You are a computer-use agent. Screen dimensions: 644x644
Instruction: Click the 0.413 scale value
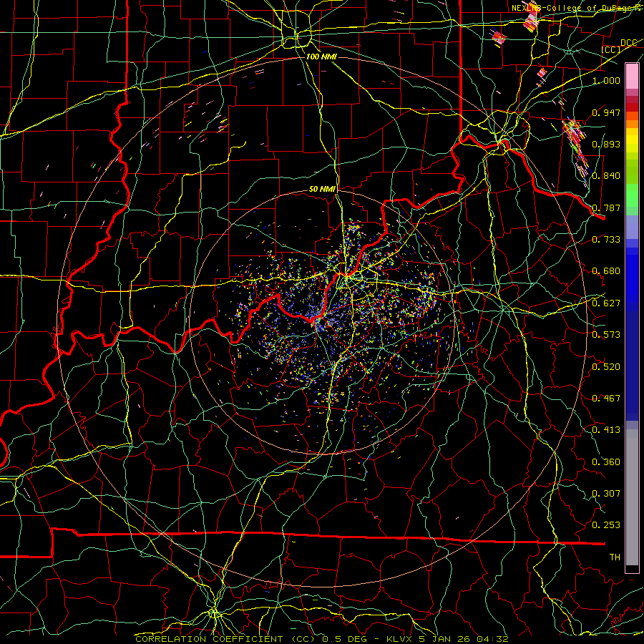click(606, 430)
